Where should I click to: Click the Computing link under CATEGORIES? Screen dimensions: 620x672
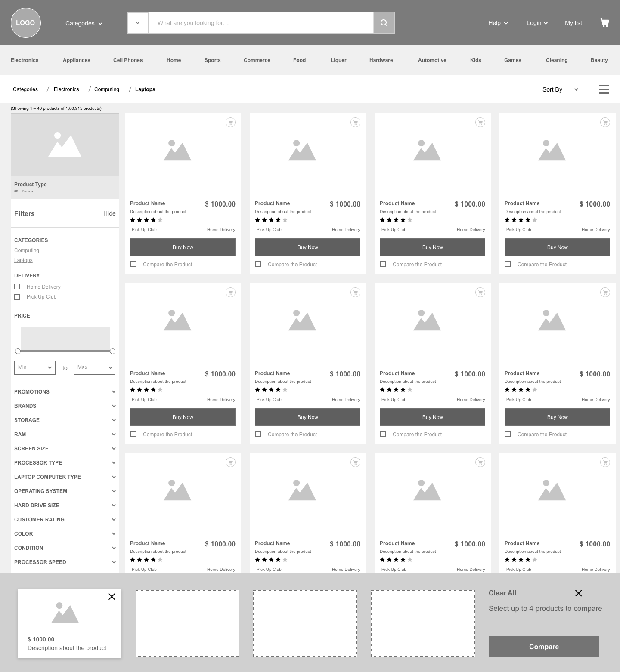pyautogui.click(x=27, y=250)
